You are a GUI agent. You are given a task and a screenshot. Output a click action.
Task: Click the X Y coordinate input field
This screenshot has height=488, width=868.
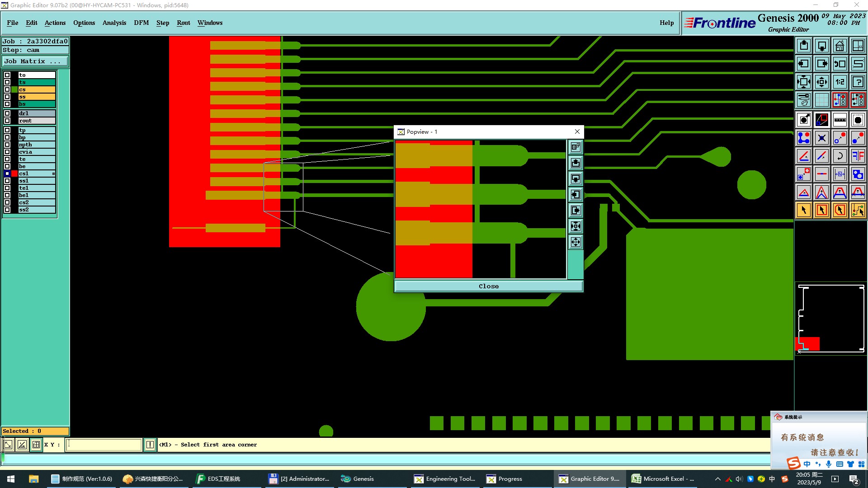coord(104,445)
